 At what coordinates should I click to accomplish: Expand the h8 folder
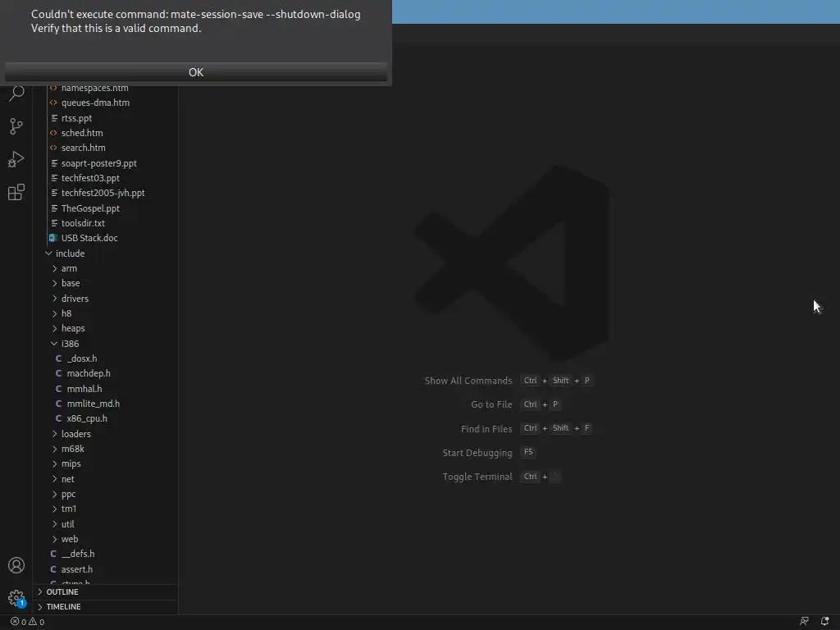[x=106, y=313]
